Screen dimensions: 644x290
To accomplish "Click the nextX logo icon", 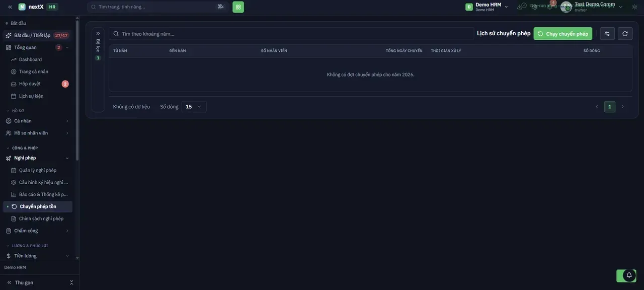I will 22,7.
